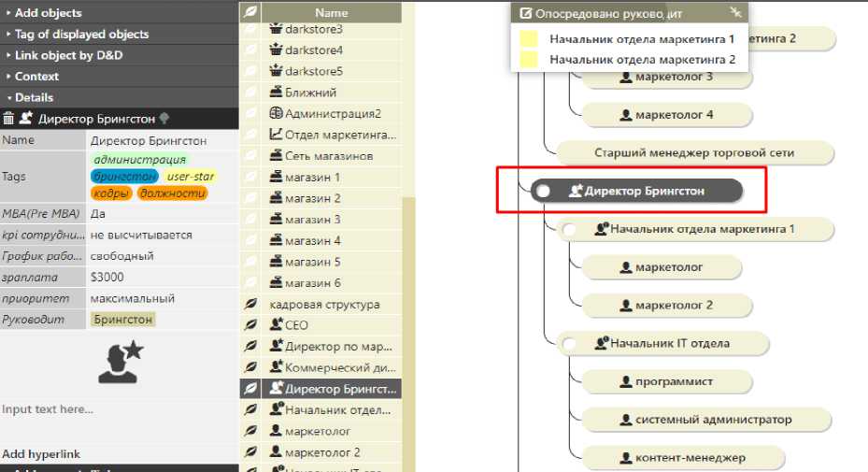Viewport: 868px width, 472px height.
Task: Click the pin icon on the popup's right corner
Action: coord(735,11)
